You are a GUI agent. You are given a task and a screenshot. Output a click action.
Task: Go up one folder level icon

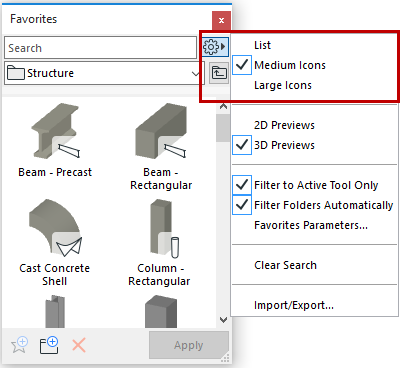click(219, 73)
